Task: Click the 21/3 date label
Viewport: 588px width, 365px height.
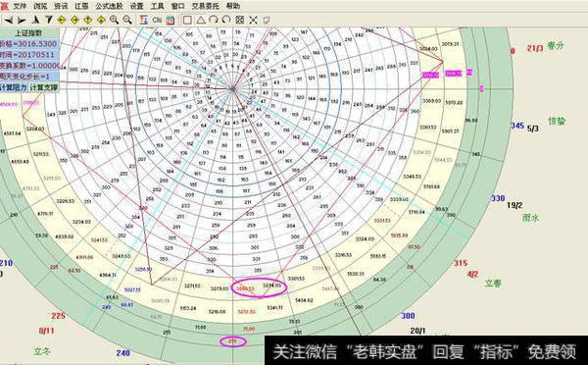Action: [x=535, y=48]
